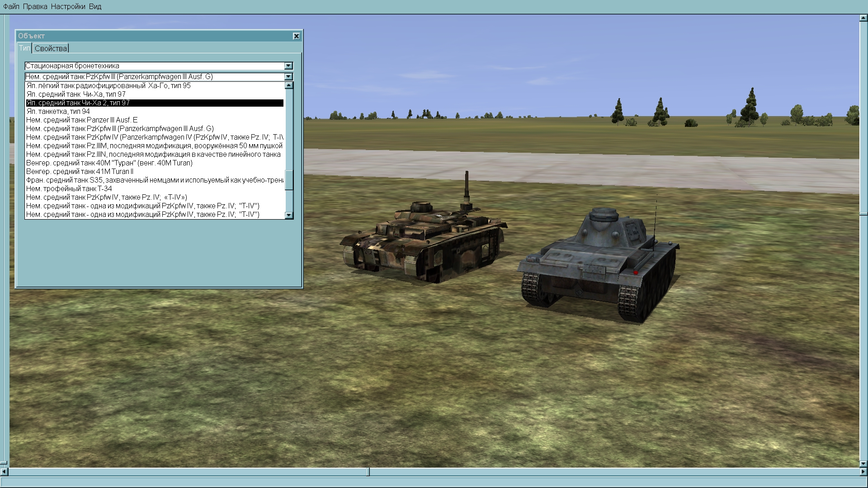Pick Нем. средний танк Panzer III Ausf. E
Viewport: 868px width, 488px height.
pos(82,120)
